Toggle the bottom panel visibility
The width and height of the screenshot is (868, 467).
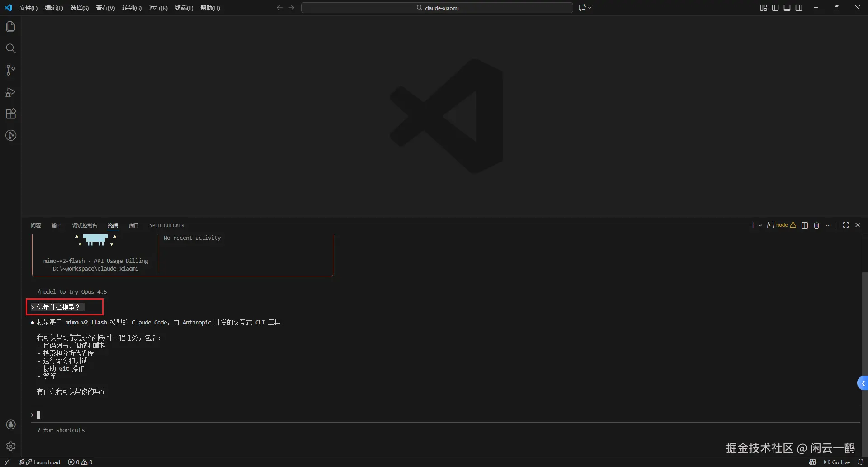(787, 8)
